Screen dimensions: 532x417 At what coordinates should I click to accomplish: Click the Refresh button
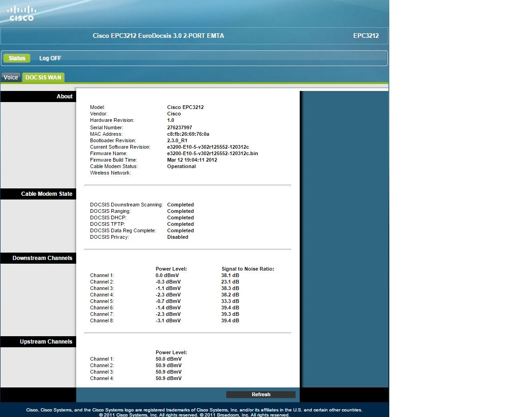pos(261,394)
